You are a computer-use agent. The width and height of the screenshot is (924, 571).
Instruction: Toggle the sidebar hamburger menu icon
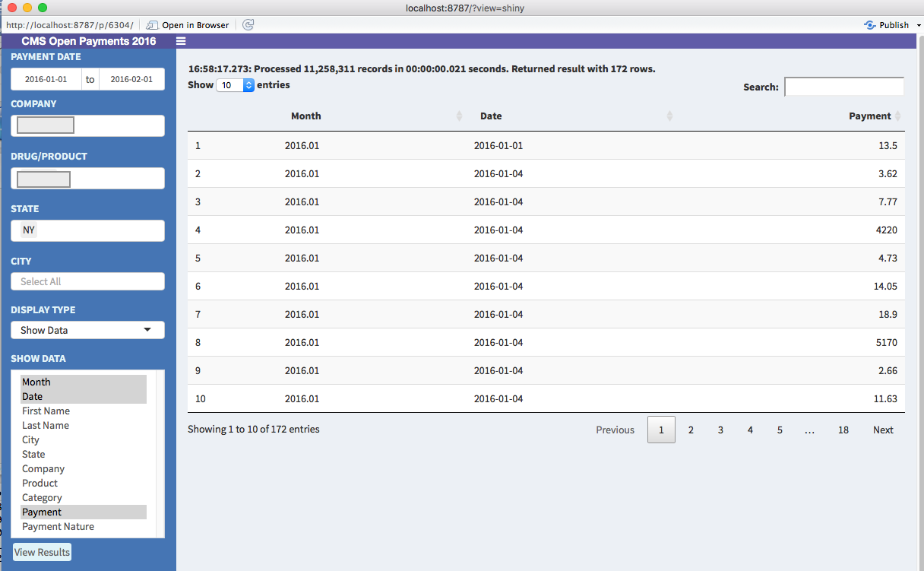click(181, 41)
